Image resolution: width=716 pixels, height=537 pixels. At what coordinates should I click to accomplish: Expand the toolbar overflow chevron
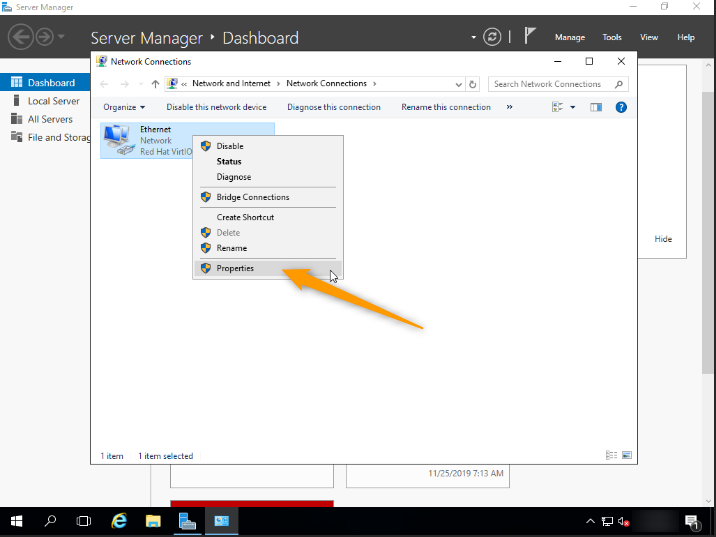(509, 107)
